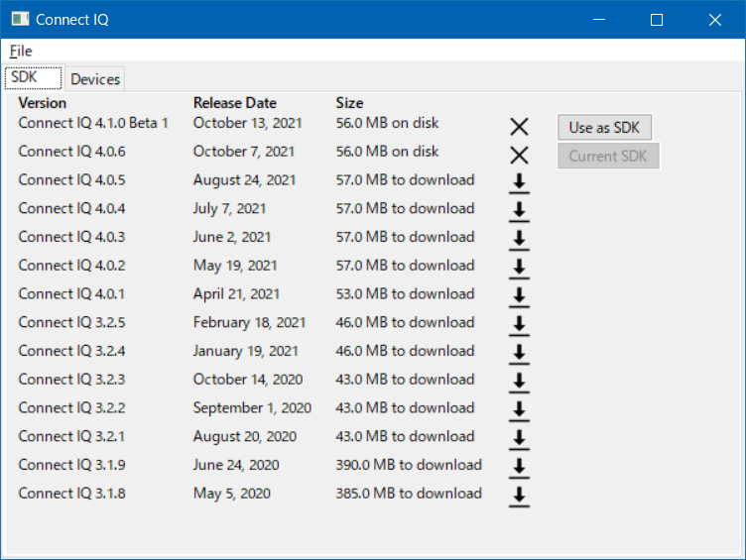
Task: Download Connect IQ 4.0.4 SDK
Action: (519, 212)
